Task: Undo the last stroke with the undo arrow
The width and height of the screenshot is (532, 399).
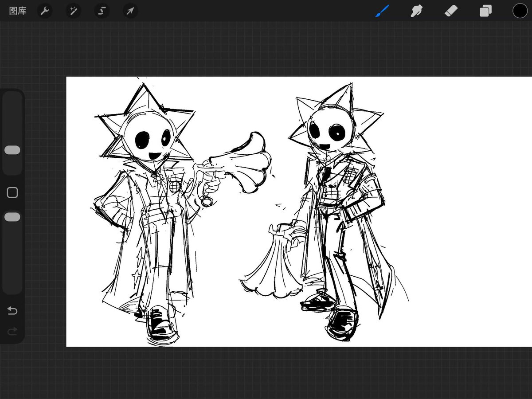Action: 12,311
